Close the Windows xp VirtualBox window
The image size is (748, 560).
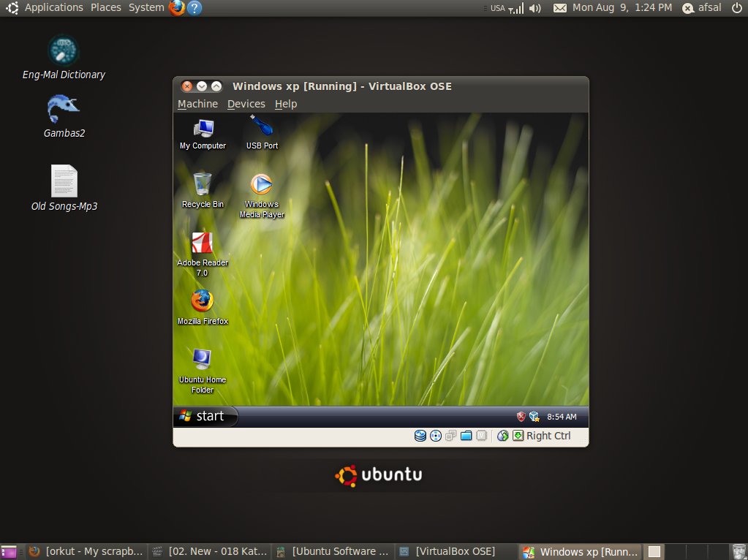click(187, 86)
